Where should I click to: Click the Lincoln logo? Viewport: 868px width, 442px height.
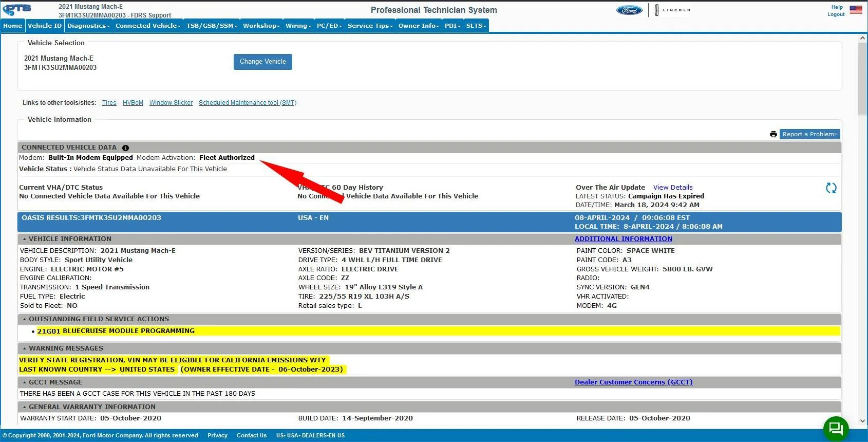pyautogui.click(x=673, y=10)
